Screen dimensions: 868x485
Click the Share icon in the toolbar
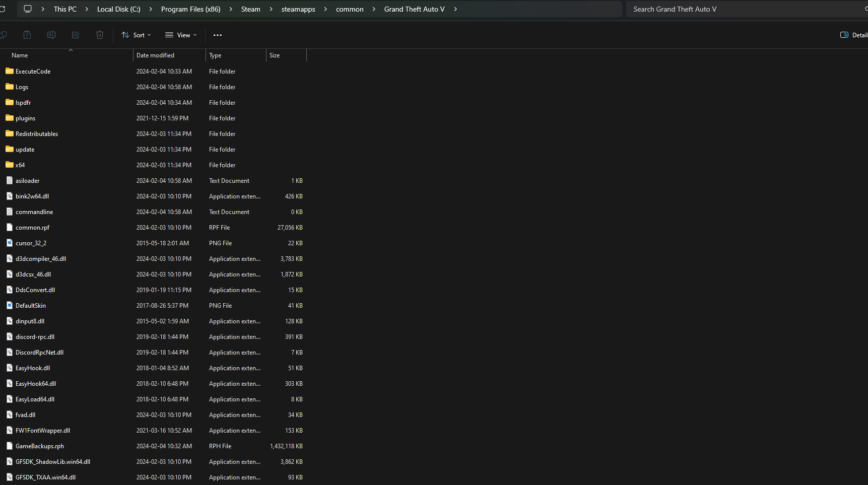click(x=76, y=35)
